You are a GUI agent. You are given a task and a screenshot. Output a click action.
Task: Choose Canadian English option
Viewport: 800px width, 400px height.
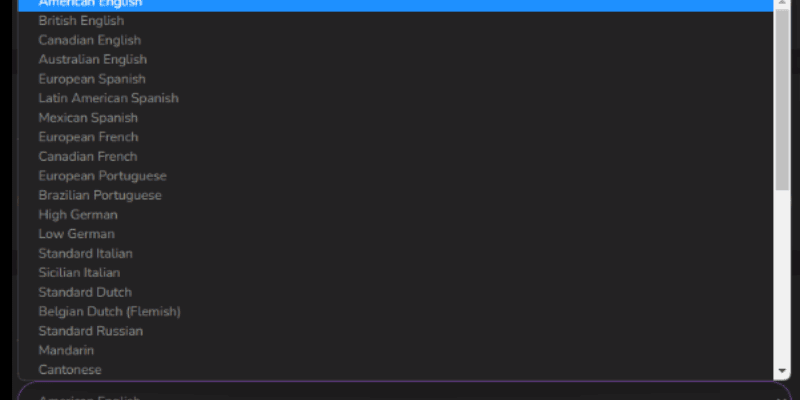395,40
